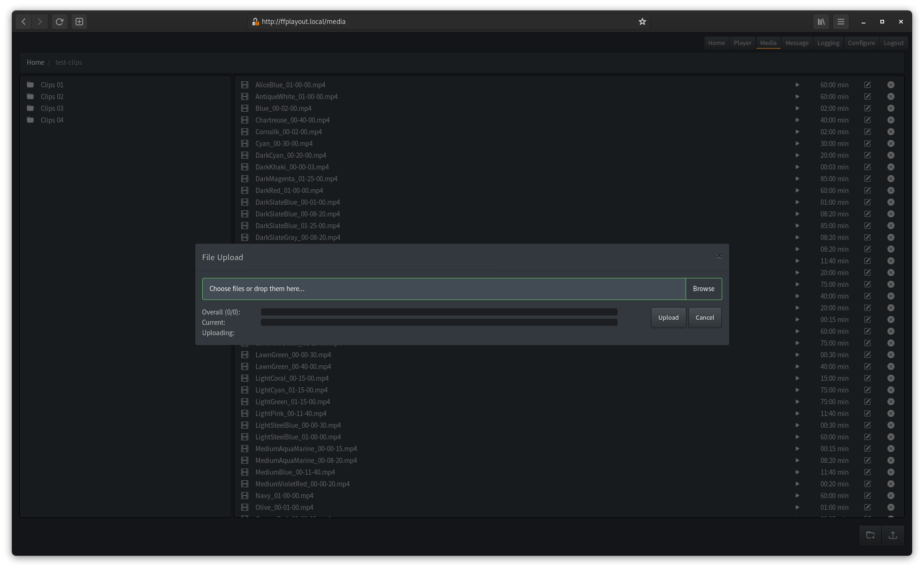Click the create new folder icon
Screen dimensions: 924x569
(870, 535)
